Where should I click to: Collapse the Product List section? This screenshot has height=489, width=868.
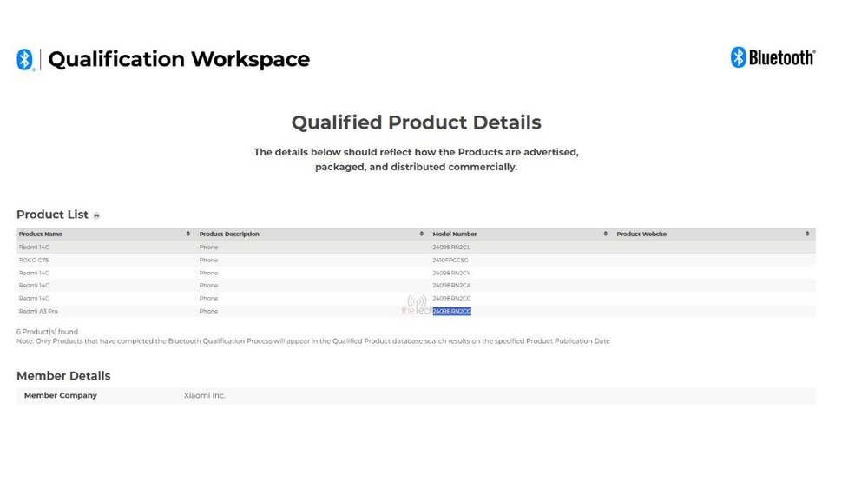click(x=96, y=215)
